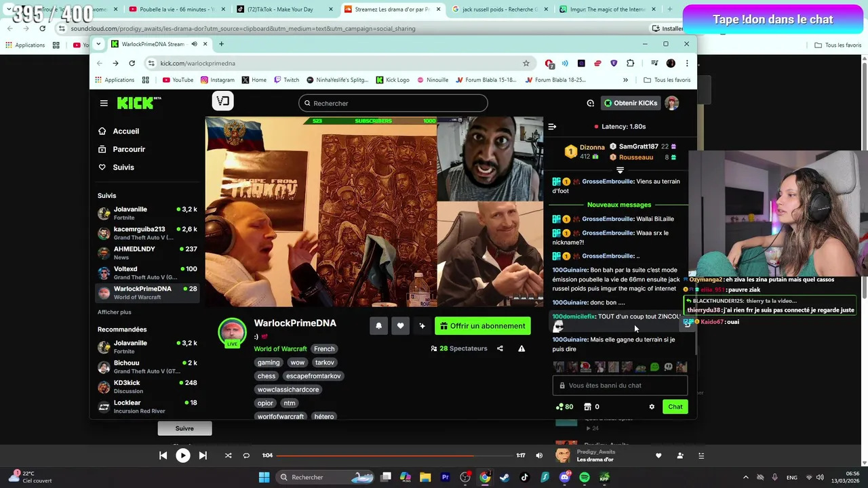Image resolution: width=868 pixels, height=488 pixels.
Task: Click the green Pepe emote in the emote row
Action: pyautogui.click(x=654, y=367)
